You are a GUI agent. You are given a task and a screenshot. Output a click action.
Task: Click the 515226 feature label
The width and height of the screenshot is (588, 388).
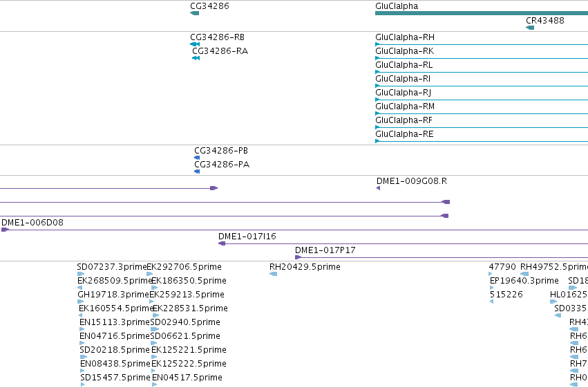coord(506,295)
